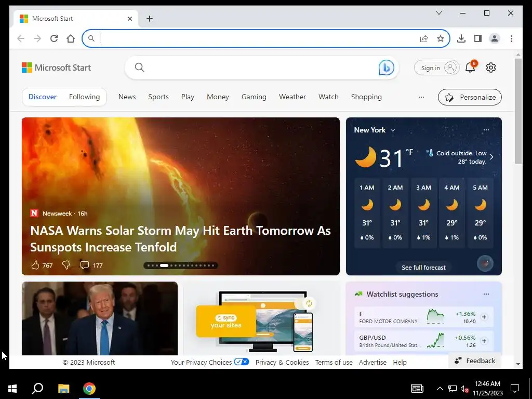Click the Personalize button
The height and width of the screenshot is (399, 532).
(470, 97)
